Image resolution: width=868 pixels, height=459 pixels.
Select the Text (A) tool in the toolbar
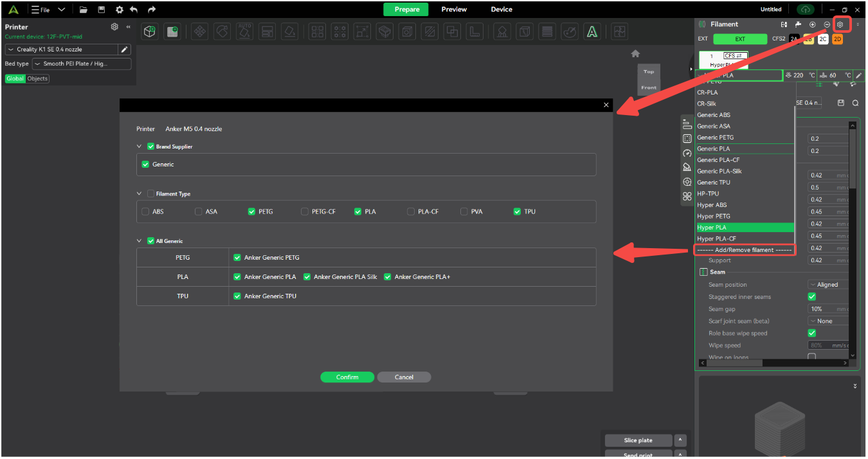click(592, 31)
